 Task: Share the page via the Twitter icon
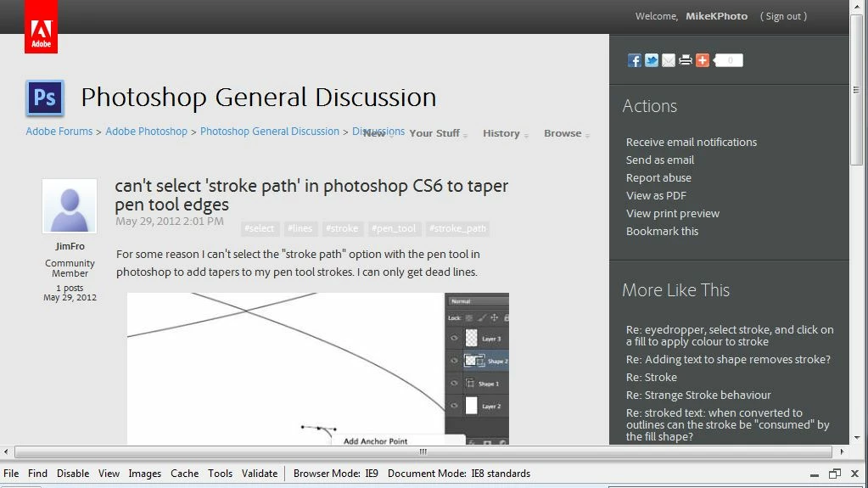click(x=652, y=60)
